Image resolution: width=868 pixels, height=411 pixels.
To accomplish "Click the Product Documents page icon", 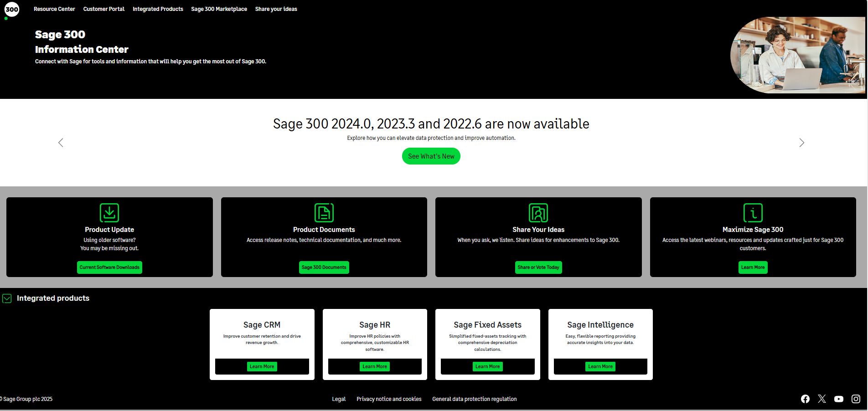I will [x=324, y=213].
